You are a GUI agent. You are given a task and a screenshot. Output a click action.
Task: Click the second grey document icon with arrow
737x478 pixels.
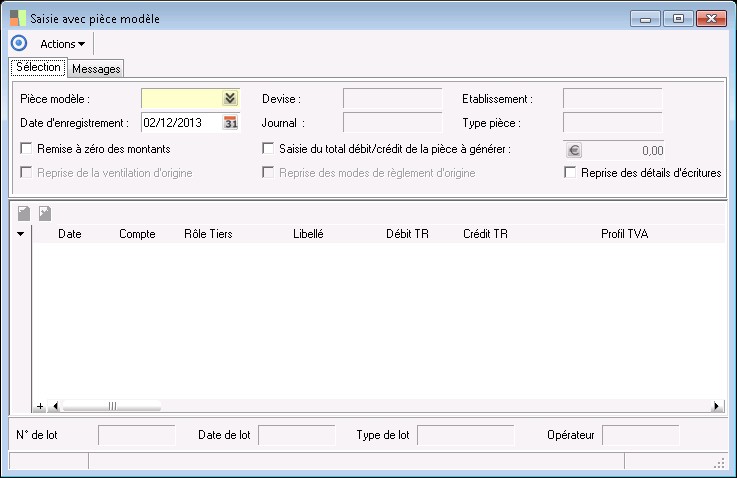point(45,213)
